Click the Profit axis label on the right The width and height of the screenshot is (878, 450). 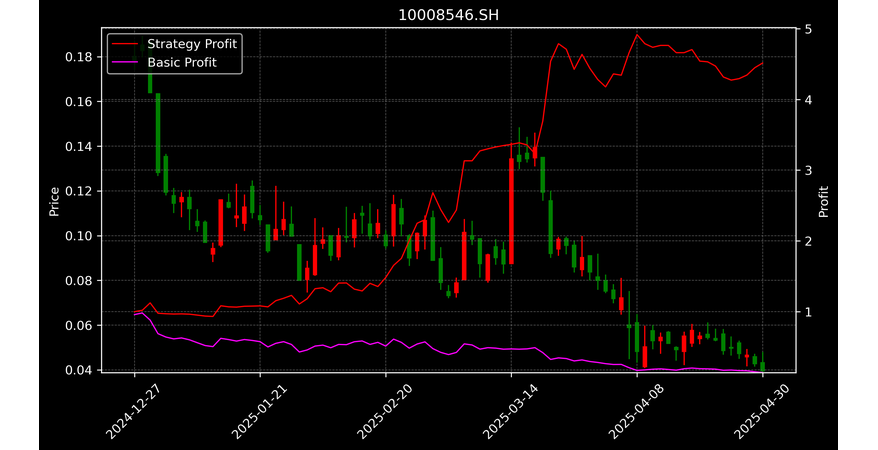tap(823, 201)
